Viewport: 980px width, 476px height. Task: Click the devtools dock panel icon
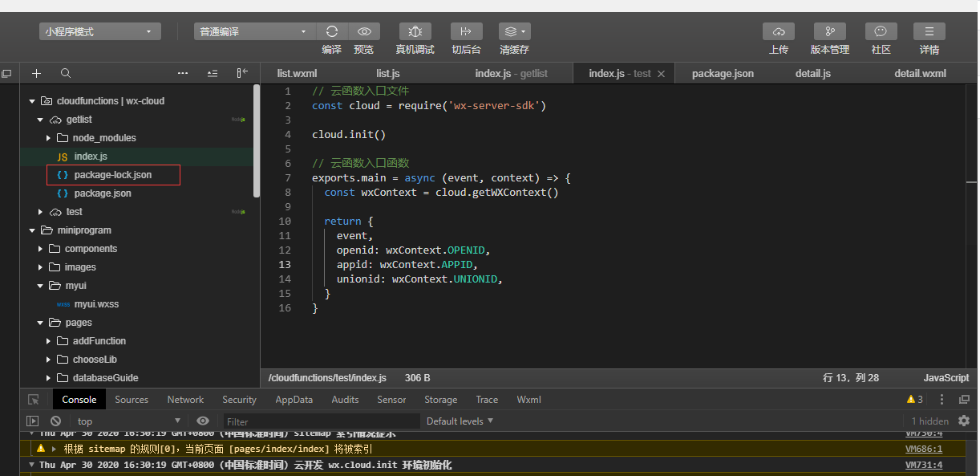tap(964, 400)
